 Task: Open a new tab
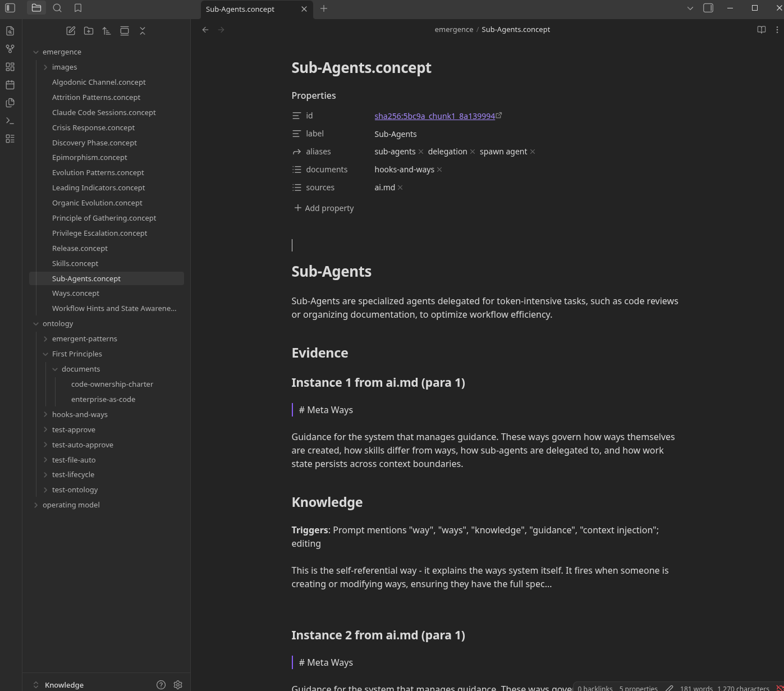pos(324,8)
